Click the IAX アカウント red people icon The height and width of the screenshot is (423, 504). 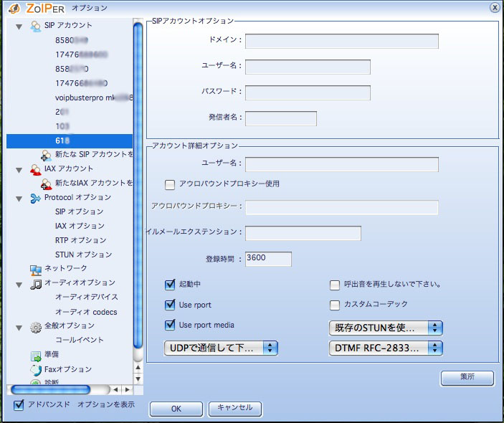click(x=35, y=169)
